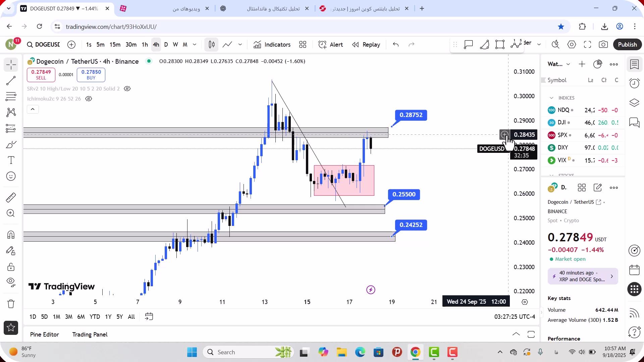Select the All date range
Screen dimensions: 644x362
131,317
